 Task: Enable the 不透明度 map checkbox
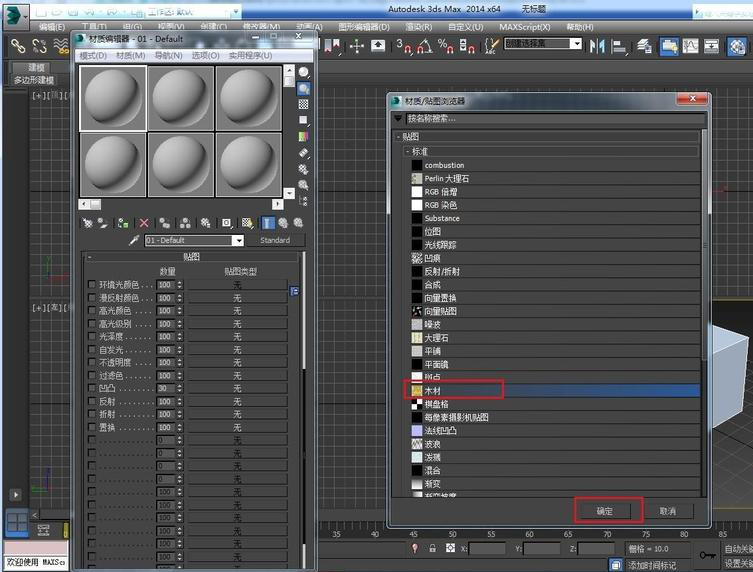(x=93, y=362)
